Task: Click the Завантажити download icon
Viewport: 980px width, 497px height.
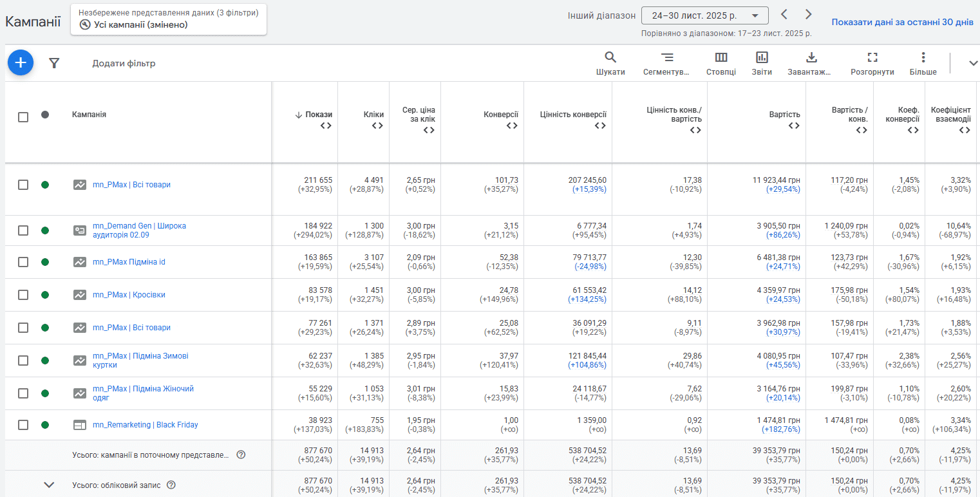Action: 811,63
